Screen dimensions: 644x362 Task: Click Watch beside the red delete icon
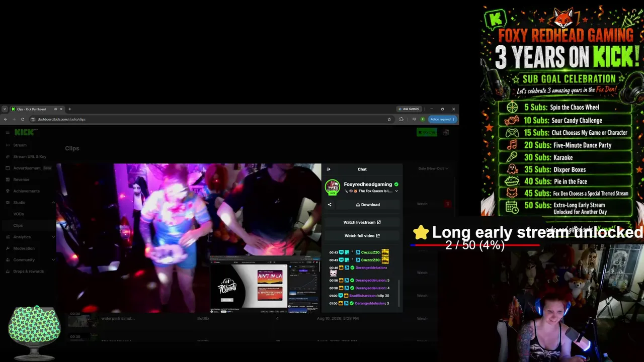[x=422, y=204]
